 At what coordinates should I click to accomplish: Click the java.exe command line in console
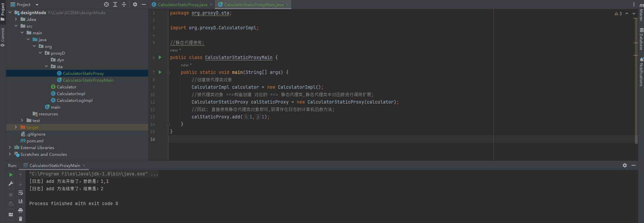[x=94, y=174]
